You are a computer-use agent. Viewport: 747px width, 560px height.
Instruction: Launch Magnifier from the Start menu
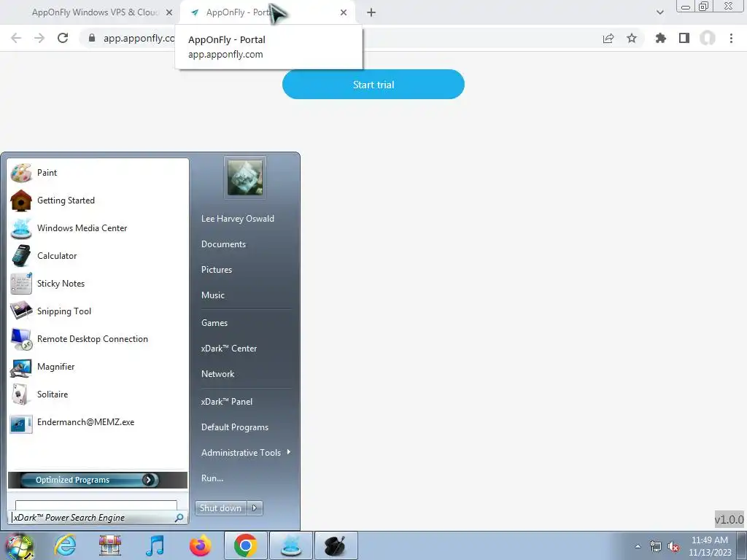coord(98,367)
